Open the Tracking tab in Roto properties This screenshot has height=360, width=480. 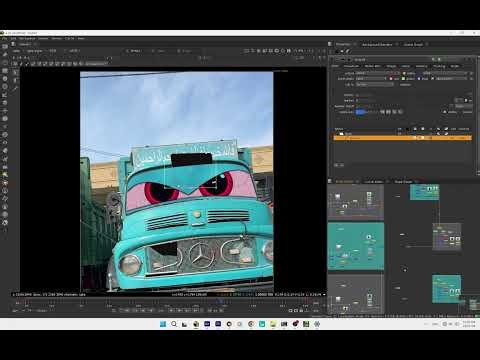click(x=439, y=66)
